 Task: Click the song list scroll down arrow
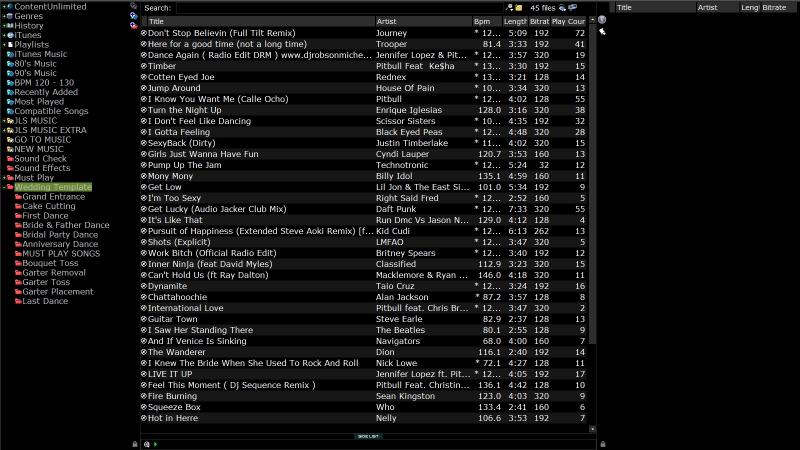tap(591, 428)
